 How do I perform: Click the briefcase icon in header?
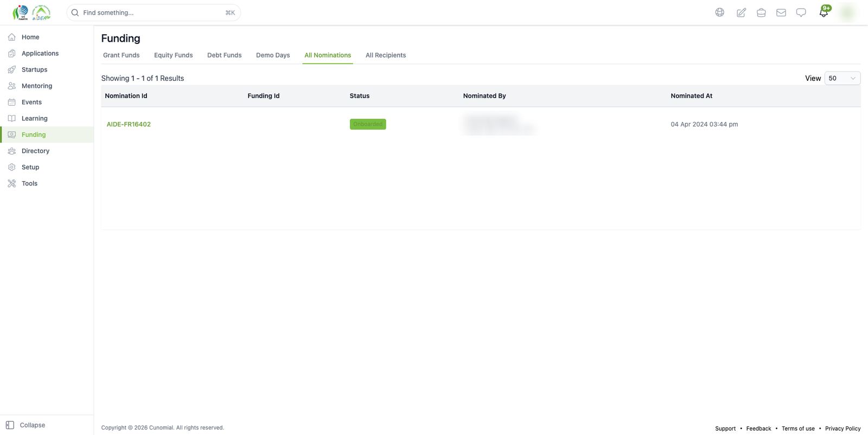(x=761, y=12)
